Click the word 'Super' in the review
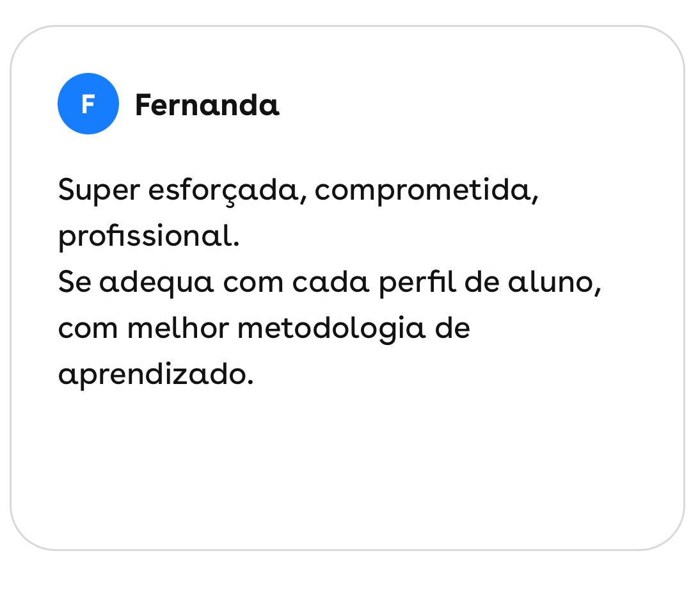Viewport: 700px width, 592px height. click(99, 191)
